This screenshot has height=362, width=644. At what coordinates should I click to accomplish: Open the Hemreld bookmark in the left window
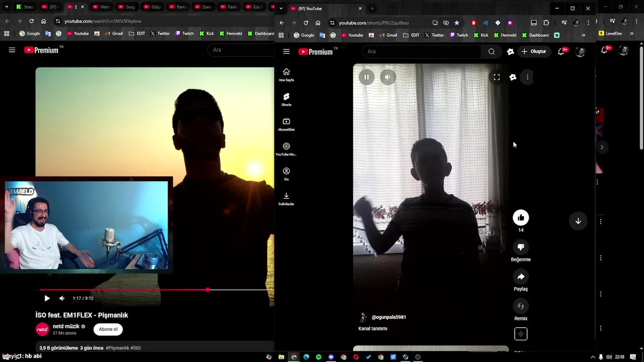[x=231, y=34]
